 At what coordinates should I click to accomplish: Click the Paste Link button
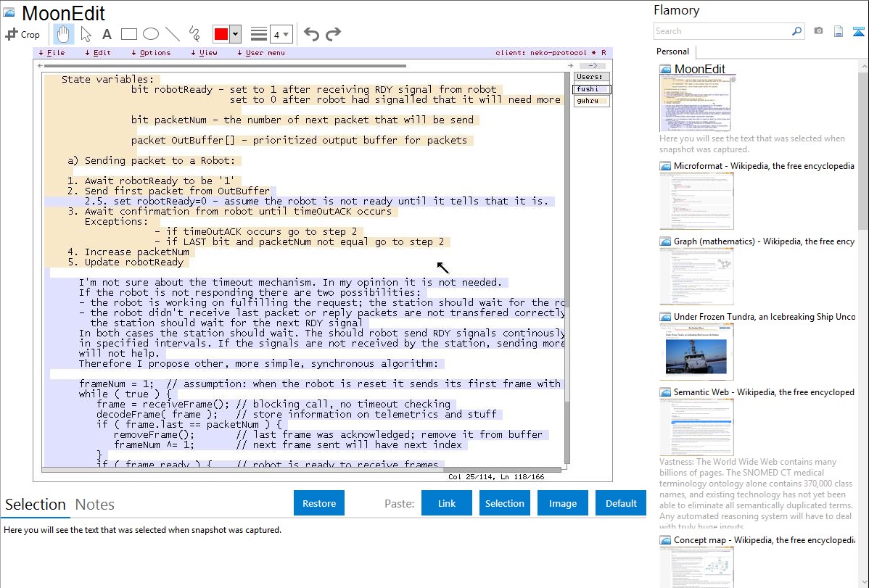[x=447, y=503]
